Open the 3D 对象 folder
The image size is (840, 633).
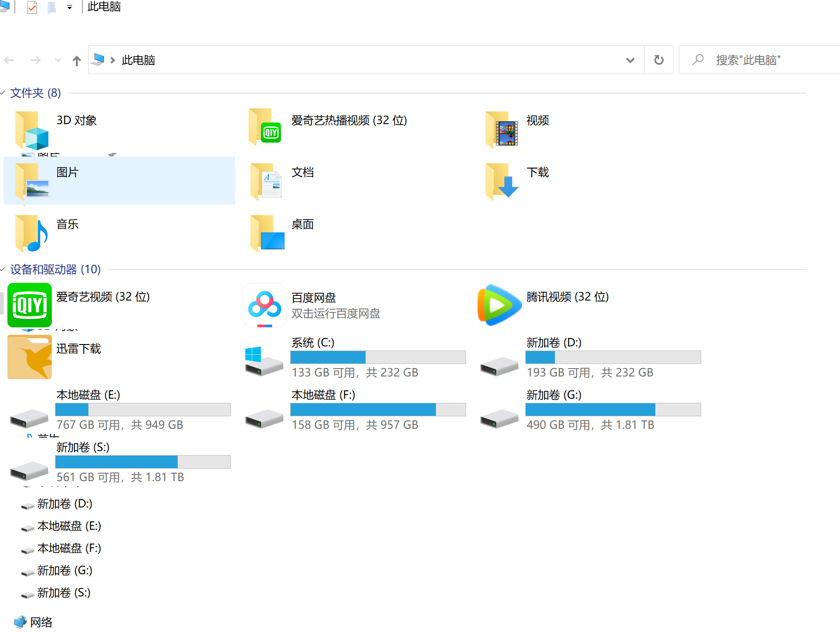pos(77,120)
